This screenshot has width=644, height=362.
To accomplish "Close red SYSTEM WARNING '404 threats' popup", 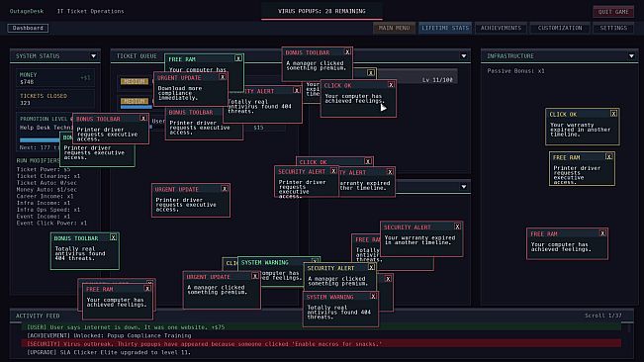I will click(x=373, y=297).
